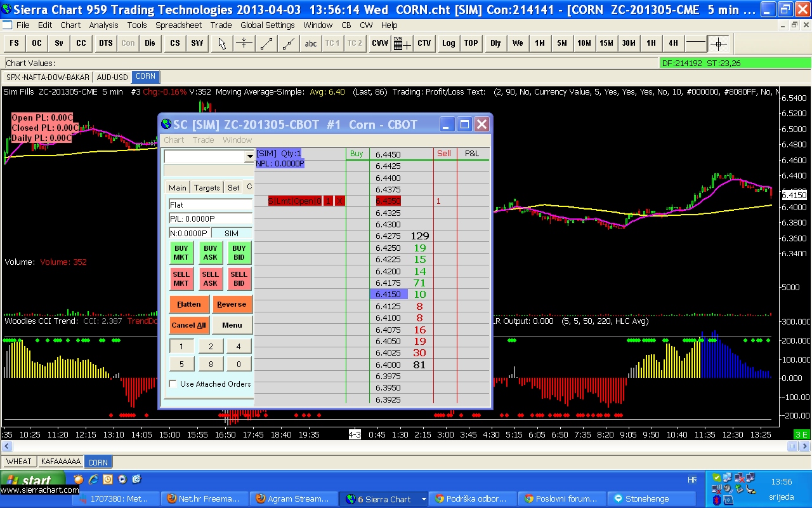
Task: Switch chart to Dly daily timeframe
Action: tap(495, 43)
